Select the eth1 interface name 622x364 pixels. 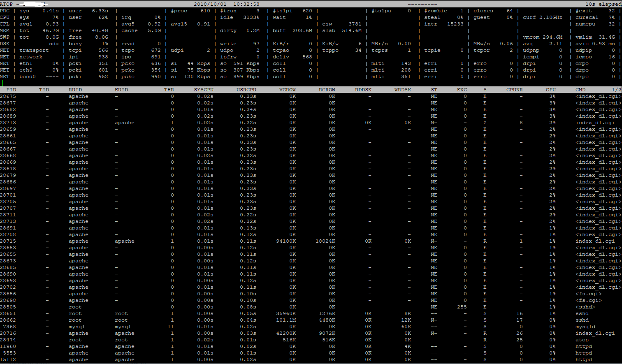26,63
